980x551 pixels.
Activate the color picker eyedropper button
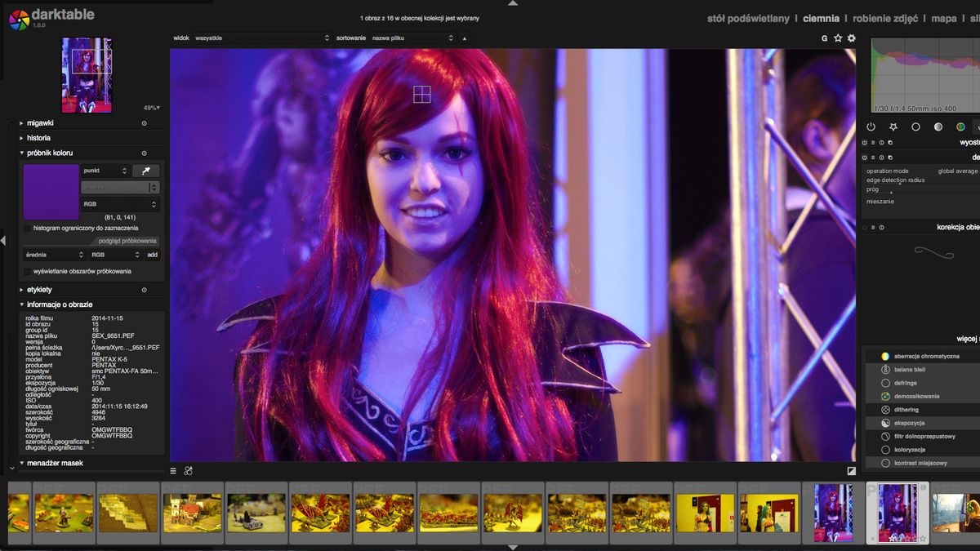point(146,171)
